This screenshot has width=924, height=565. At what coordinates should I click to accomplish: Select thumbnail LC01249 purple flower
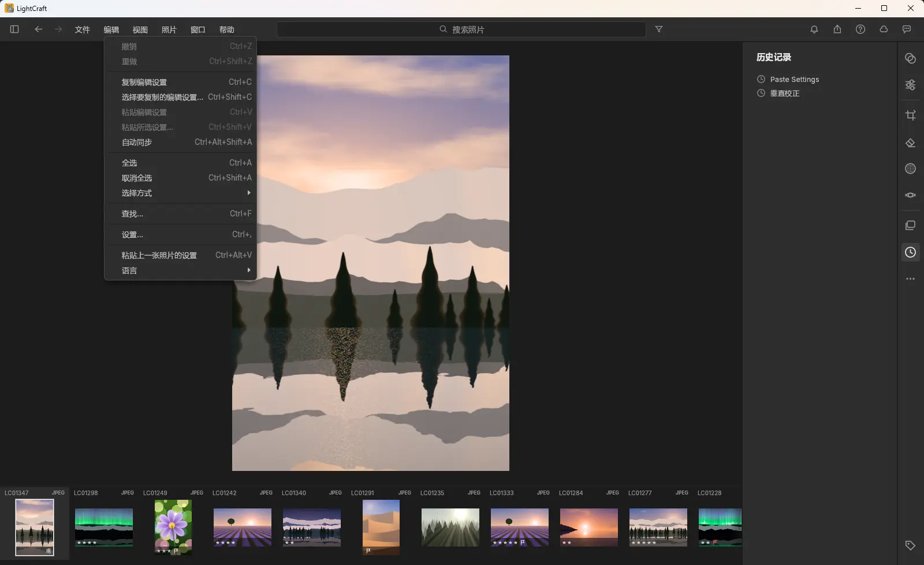[x=173, y=527]
